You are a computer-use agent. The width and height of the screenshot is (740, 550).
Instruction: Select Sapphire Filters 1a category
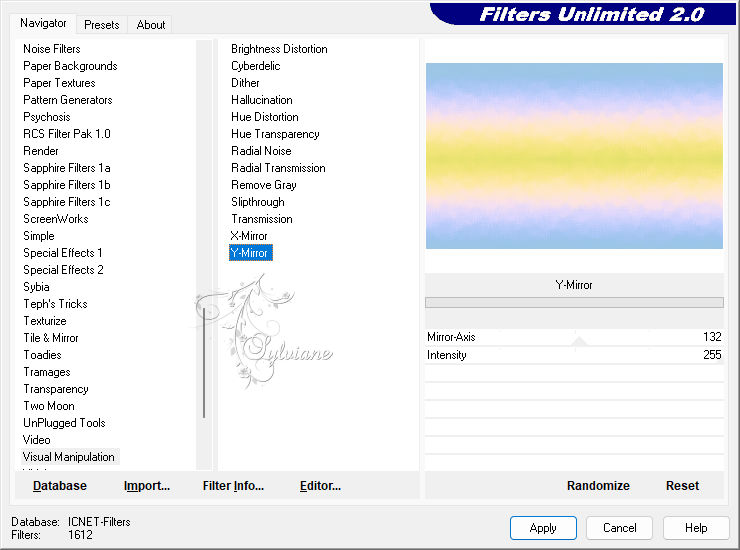click(x=67, y=168)
